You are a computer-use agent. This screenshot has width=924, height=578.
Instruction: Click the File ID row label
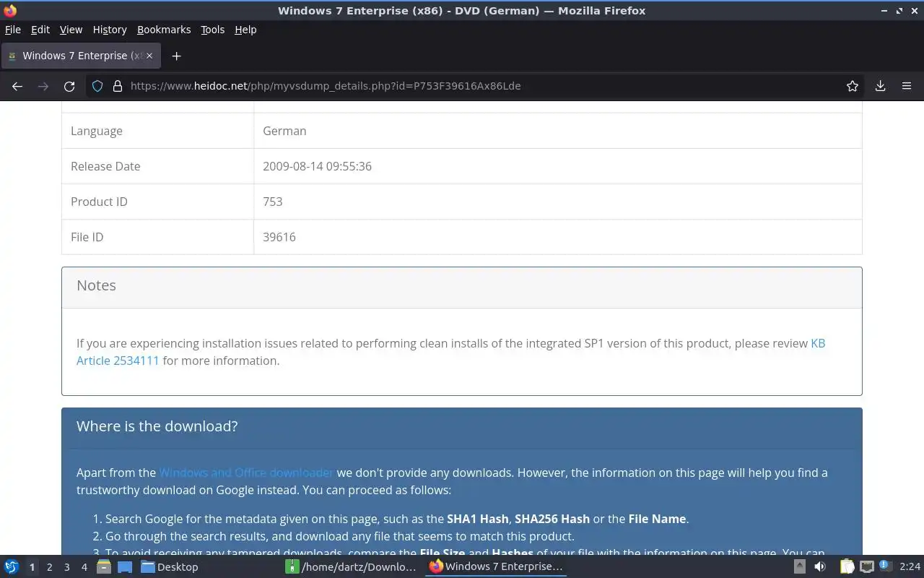(x=87, y=237)
